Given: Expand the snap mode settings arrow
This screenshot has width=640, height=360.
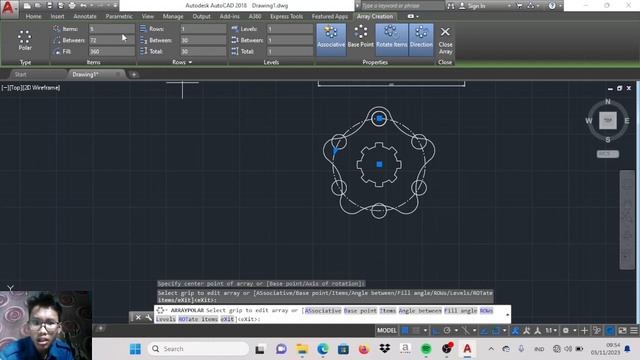Looking at the screenshot, I should [x=425, y=330].
